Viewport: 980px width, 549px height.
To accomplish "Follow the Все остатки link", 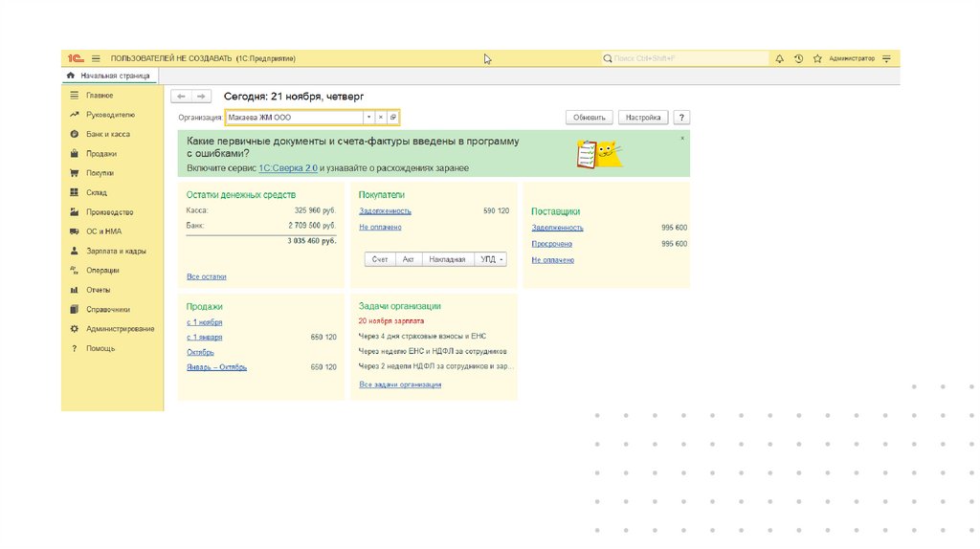I will pyautogui.click(x=207, y=276).
